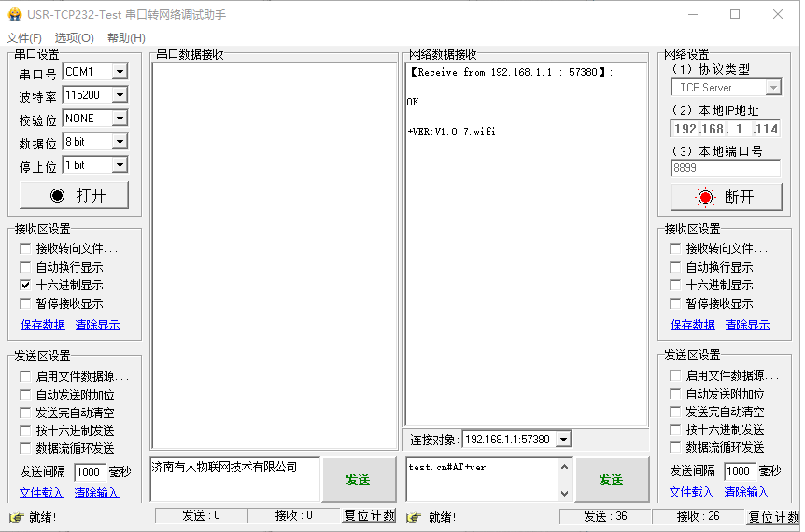
Task: Enable network 自动发送附加位 checkbox
Action: (675, 394)
